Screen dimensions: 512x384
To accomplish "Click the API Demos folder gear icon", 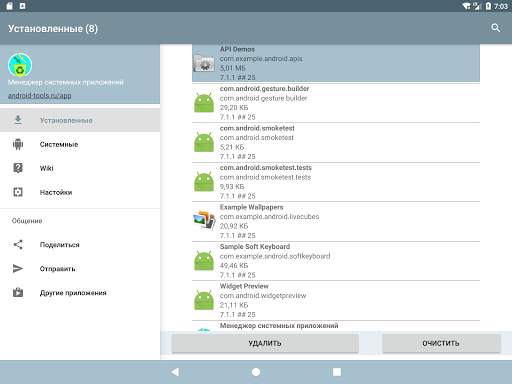I will pos(204,63).
